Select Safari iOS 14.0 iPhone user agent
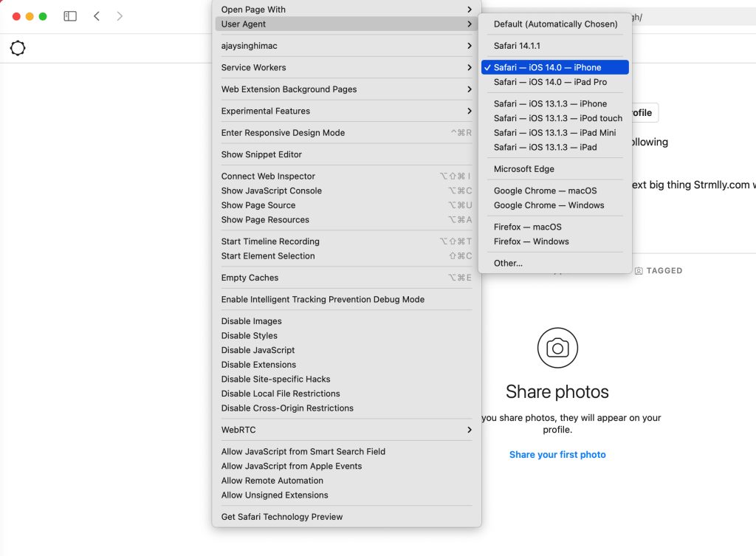This screenshot has height=556, width=756. pos(555,67)
